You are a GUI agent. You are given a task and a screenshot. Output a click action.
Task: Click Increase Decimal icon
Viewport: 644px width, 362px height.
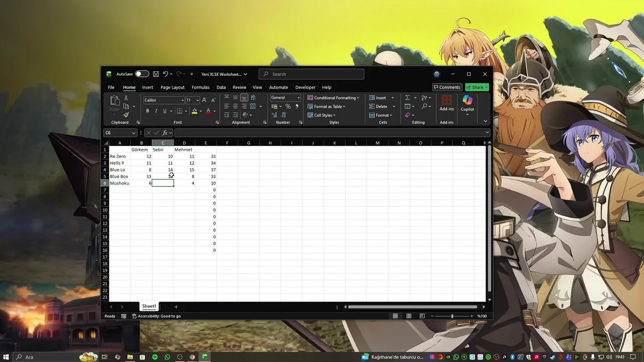pyautogui.click(x=275, y=115)
